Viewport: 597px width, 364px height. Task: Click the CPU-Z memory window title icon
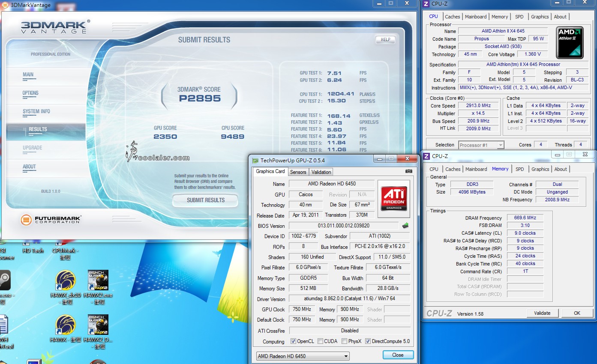pos(426,156)
